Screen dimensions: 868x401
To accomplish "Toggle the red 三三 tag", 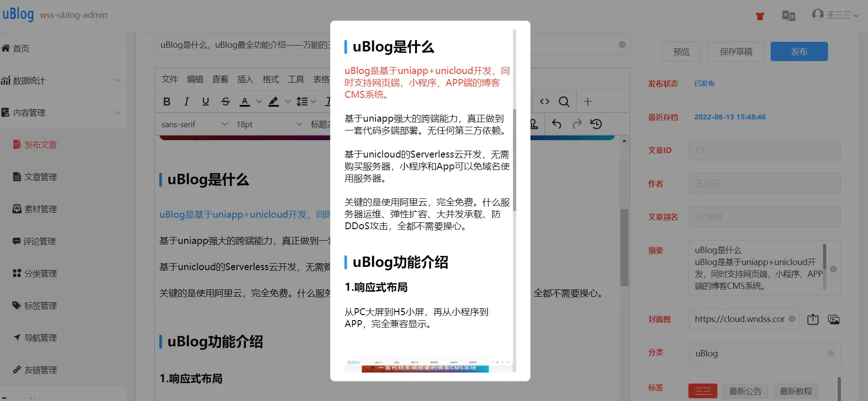I will point(703,391).
